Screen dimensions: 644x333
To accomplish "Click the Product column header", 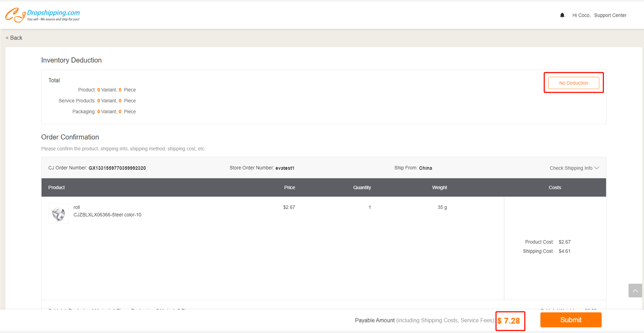I will 56,188.
